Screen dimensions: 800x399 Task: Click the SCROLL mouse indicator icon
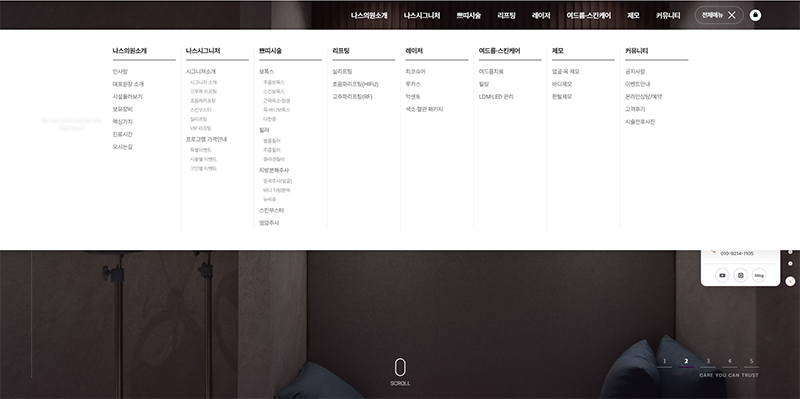coord(400,367)
